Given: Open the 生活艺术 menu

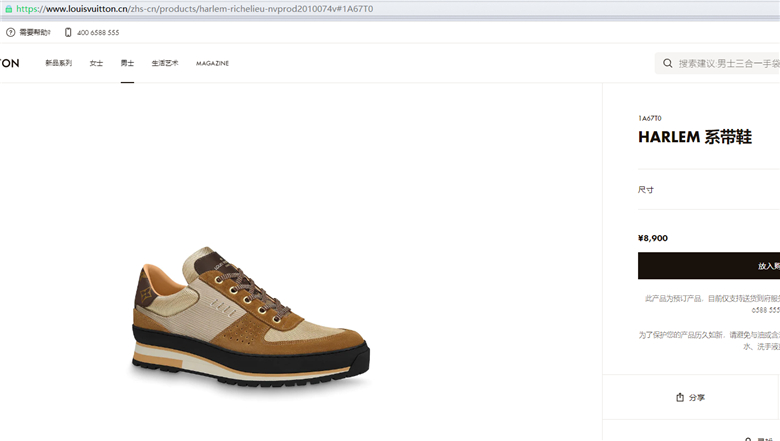Looking at the screenshot, I should [165, 63].
